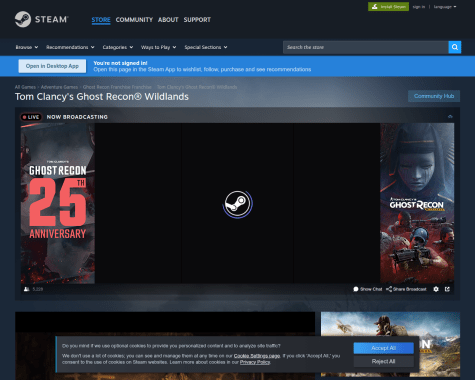Open the SUPPORT tab
475x380 pixels.
tap(197, 20)
